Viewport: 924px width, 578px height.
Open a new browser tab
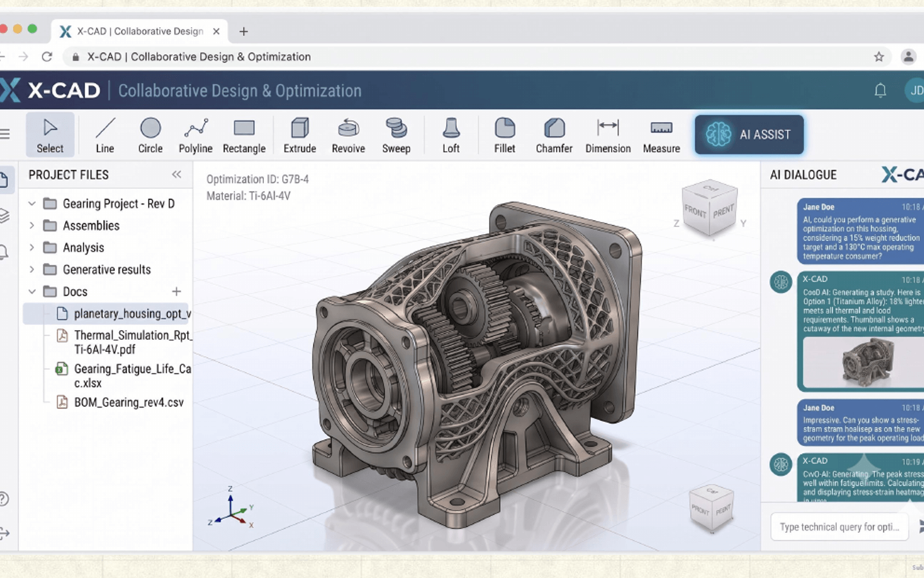244,31
